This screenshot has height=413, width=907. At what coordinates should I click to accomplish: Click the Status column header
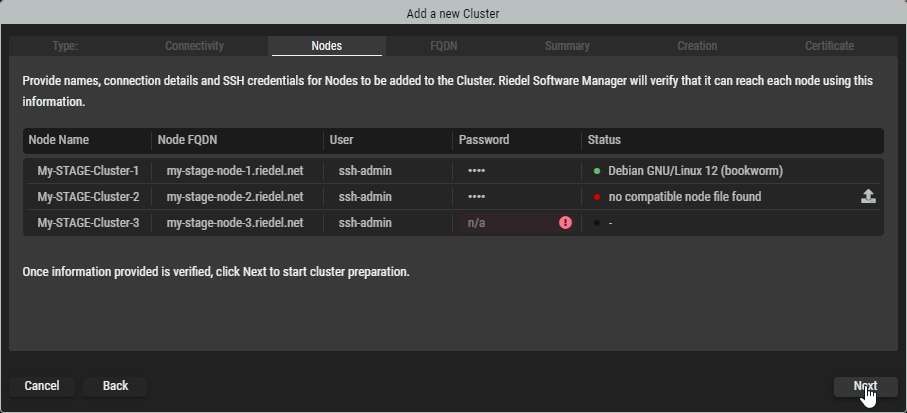tap(604, 140)
